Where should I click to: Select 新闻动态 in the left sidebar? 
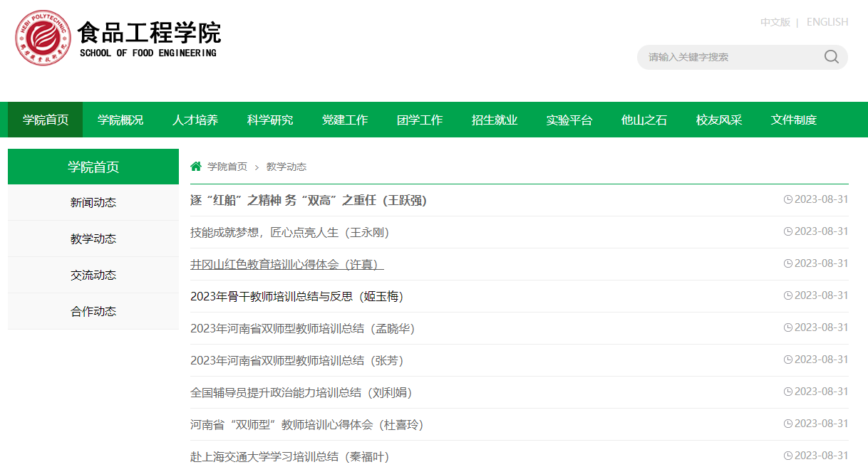[x=93, y=203]
